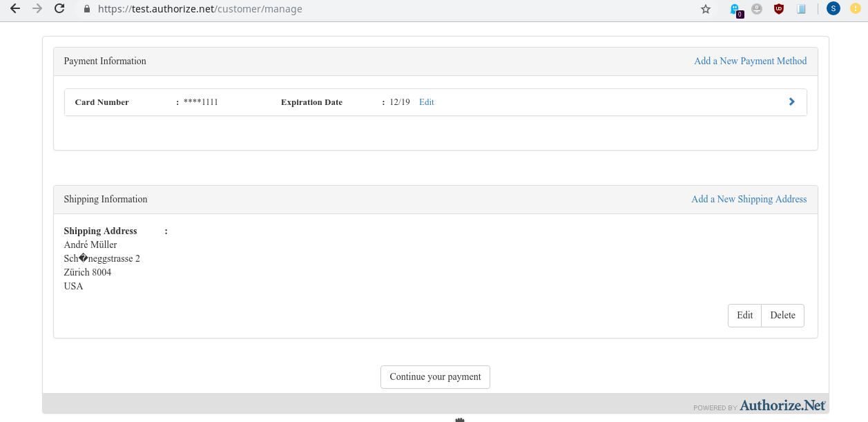Edit the card expiration date
The image size is (868, 422).
pos(426,102)
